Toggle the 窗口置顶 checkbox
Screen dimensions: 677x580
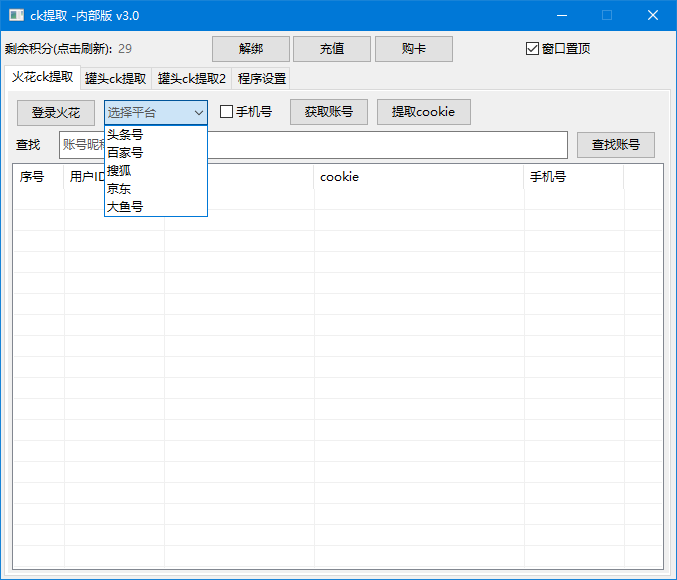point(532,49)
